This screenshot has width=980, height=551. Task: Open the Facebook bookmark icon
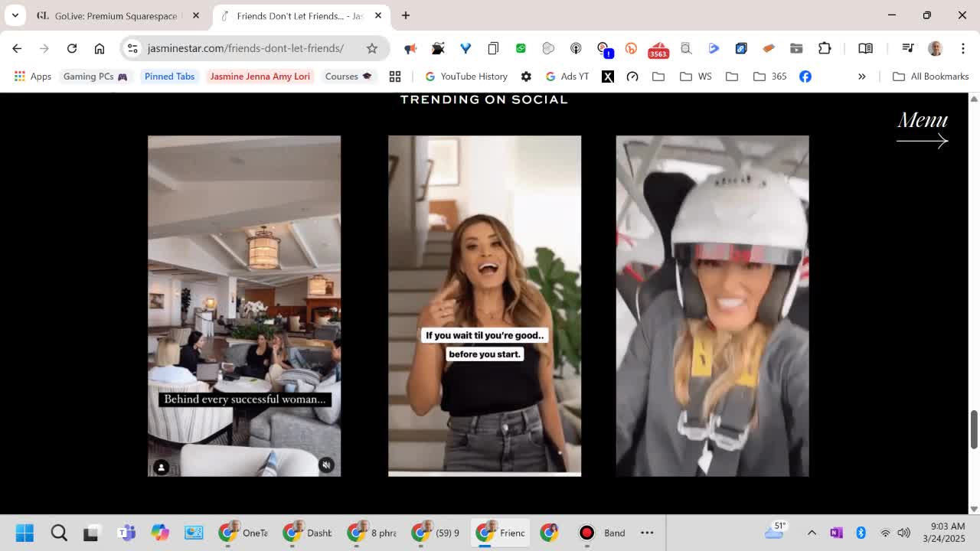point(805,77)
